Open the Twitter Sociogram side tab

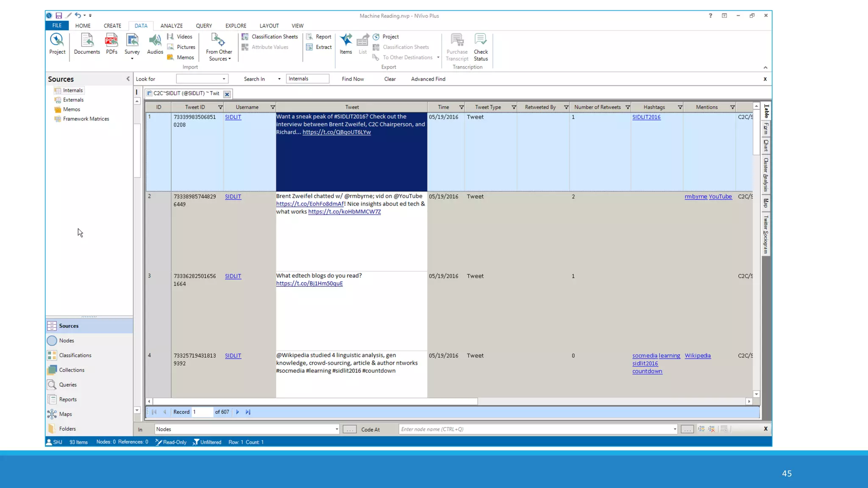(x=765, y=235)
